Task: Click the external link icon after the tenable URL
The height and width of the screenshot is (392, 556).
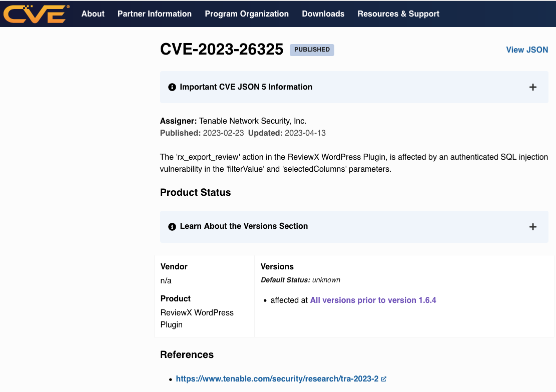Action: 384,379
